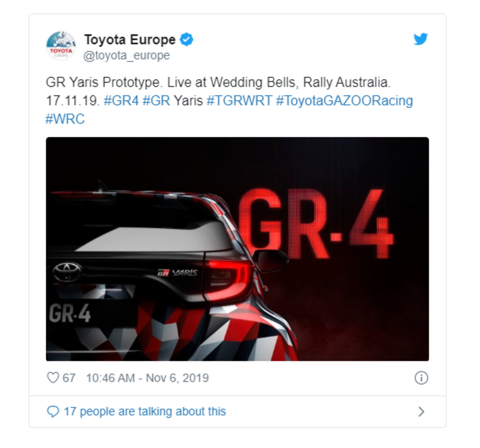Like the tweet with the heart icon
This screenshot has height=448, width=480.
53,378
